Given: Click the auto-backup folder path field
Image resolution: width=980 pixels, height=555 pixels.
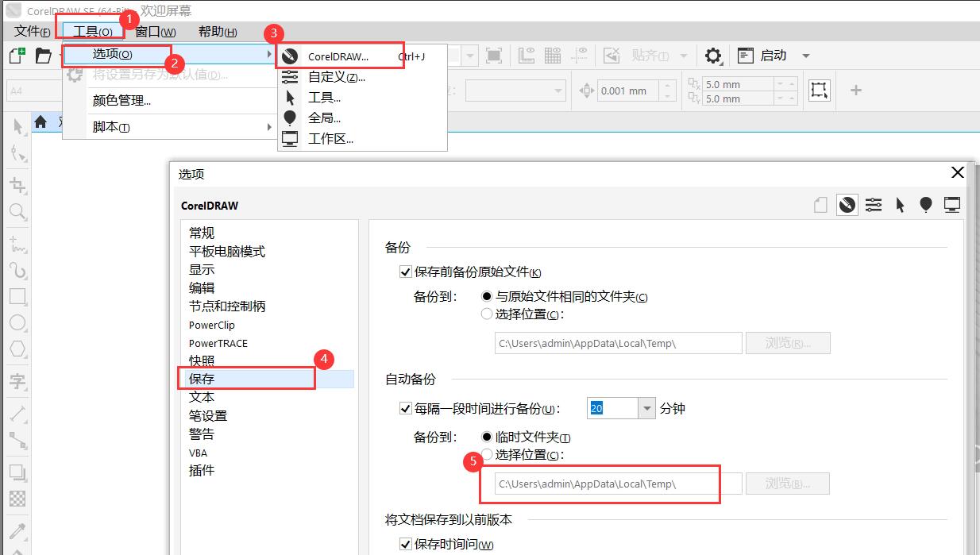Looking at the screenshot, I should coord(612,484).
